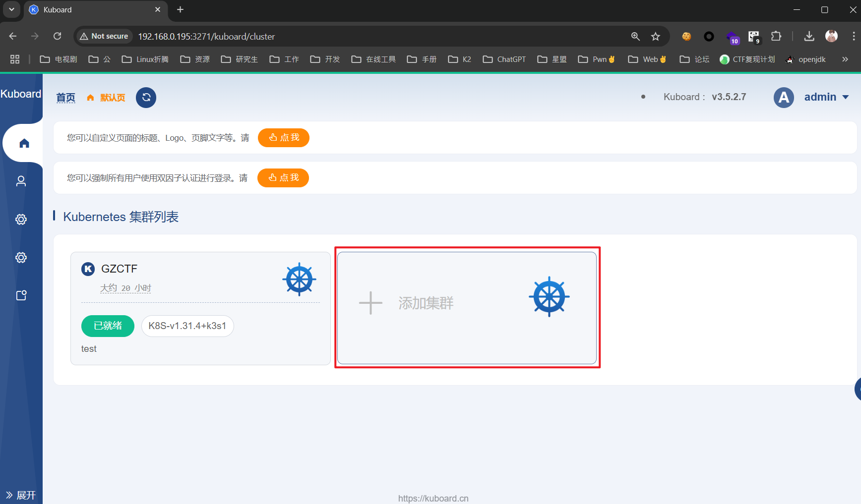Image resolution: width=861 pixels, height=504 pixels.
Task: Reload the browser page
Action: click(x=58, y=36)
